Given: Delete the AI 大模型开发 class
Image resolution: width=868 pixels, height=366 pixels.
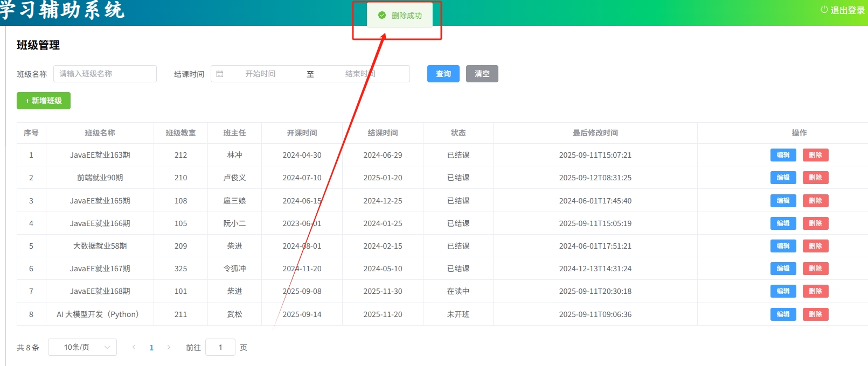Looking at the screenshot, I should click(816, 314).
